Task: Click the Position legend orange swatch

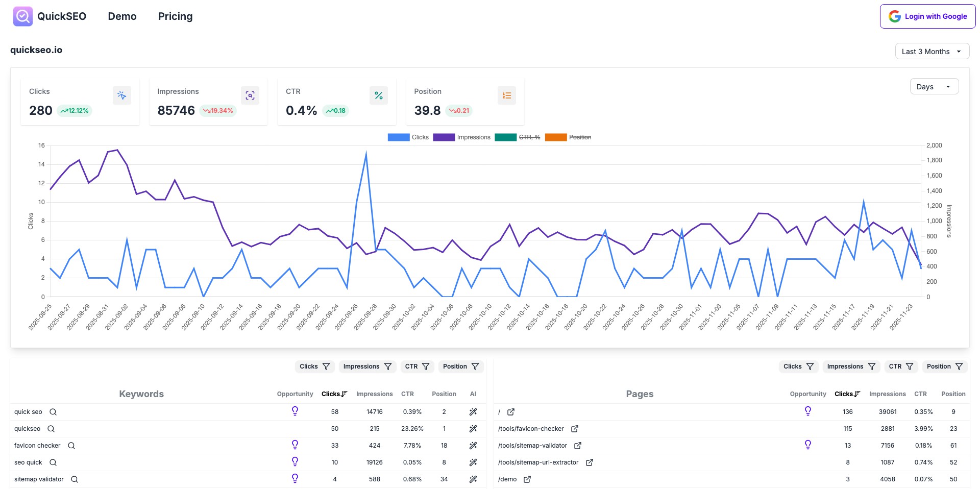Action: click(556, 137)
